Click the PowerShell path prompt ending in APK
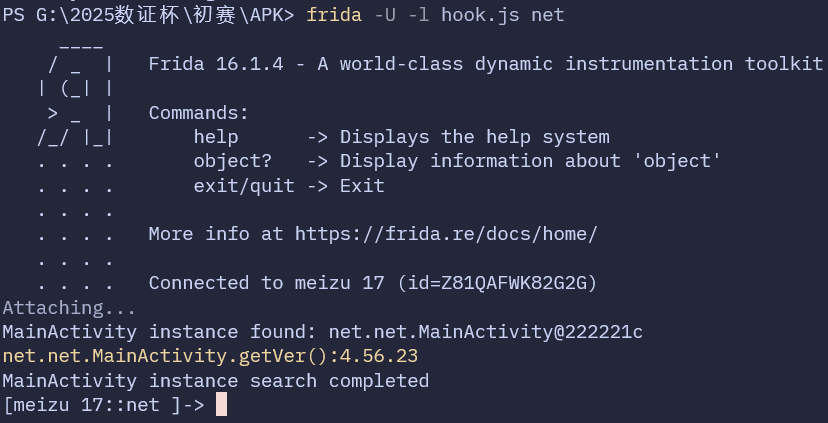The height and width of the screenshot is (423, 828). coord(148,15)
